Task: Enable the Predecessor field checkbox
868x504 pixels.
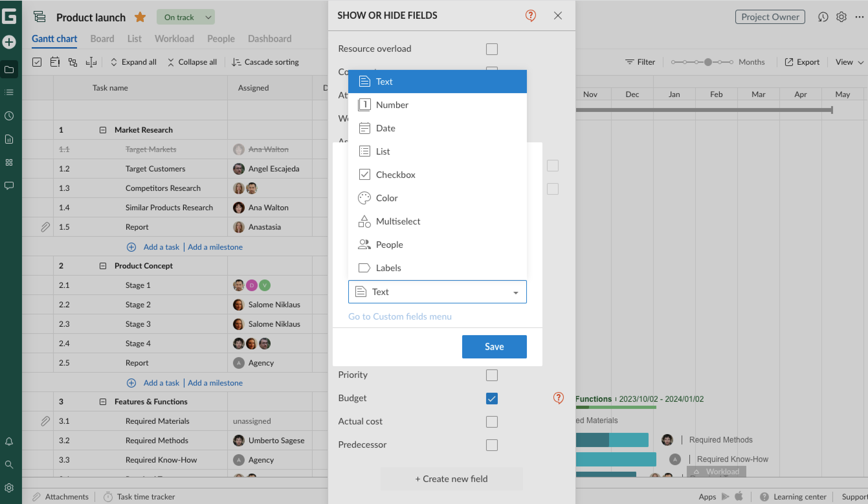Action: point(492,445)
